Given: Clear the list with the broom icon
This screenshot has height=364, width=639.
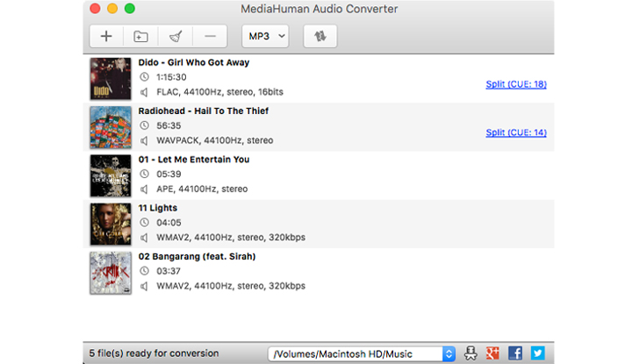Looking at the screenshot, I should 176,36.
